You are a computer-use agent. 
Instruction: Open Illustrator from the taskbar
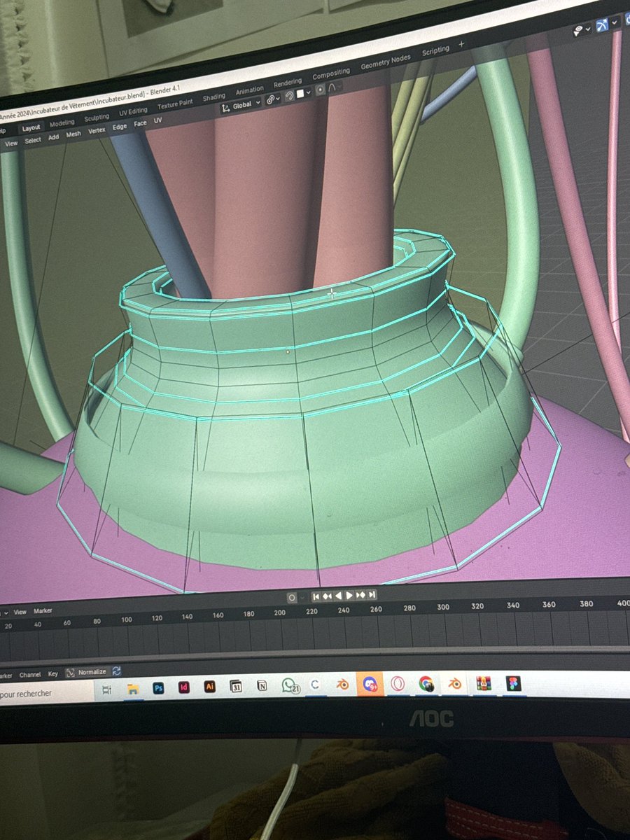click(209, 687)
